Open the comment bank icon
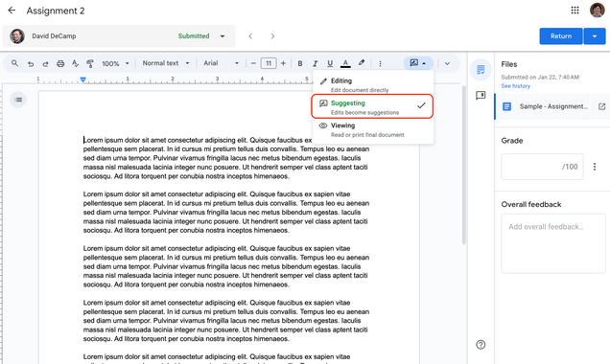 click(x=481, y=96)
